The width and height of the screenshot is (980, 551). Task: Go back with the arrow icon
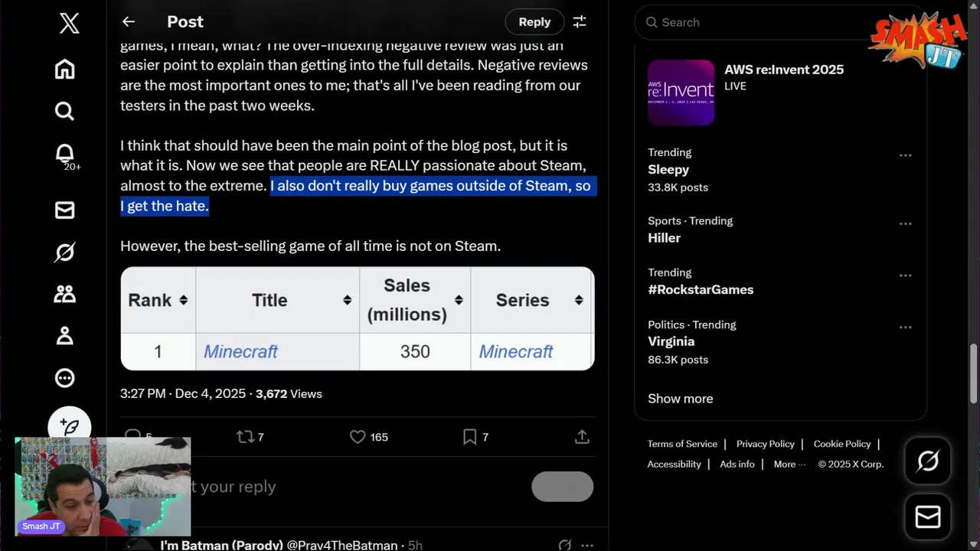pyautogui.click(x=129, y=22)
